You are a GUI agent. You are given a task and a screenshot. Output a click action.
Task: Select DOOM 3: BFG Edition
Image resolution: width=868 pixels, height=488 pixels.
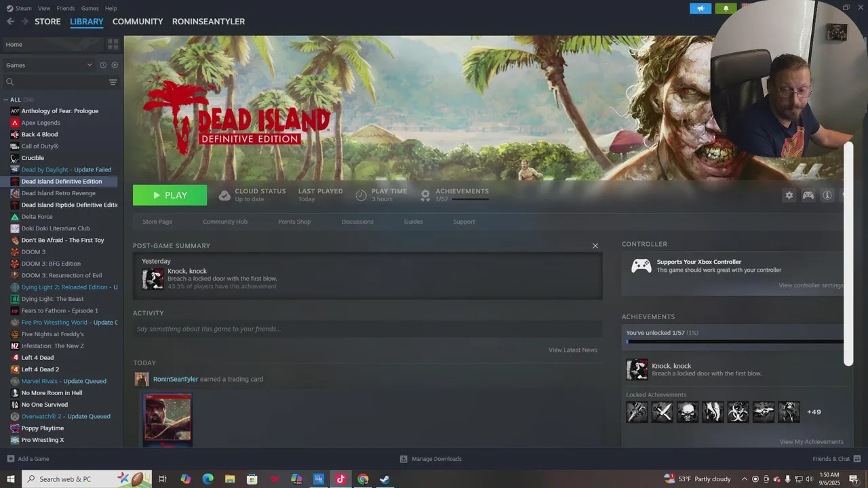51,264
